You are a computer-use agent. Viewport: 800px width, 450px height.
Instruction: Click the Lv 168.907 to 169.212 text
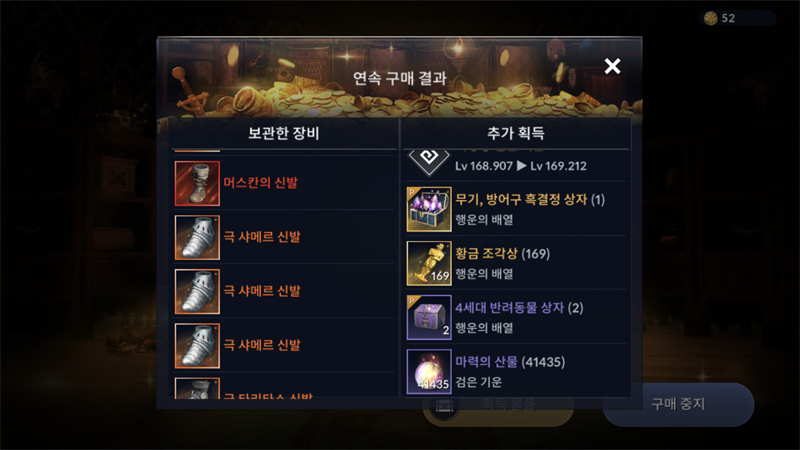coord(521,166)
